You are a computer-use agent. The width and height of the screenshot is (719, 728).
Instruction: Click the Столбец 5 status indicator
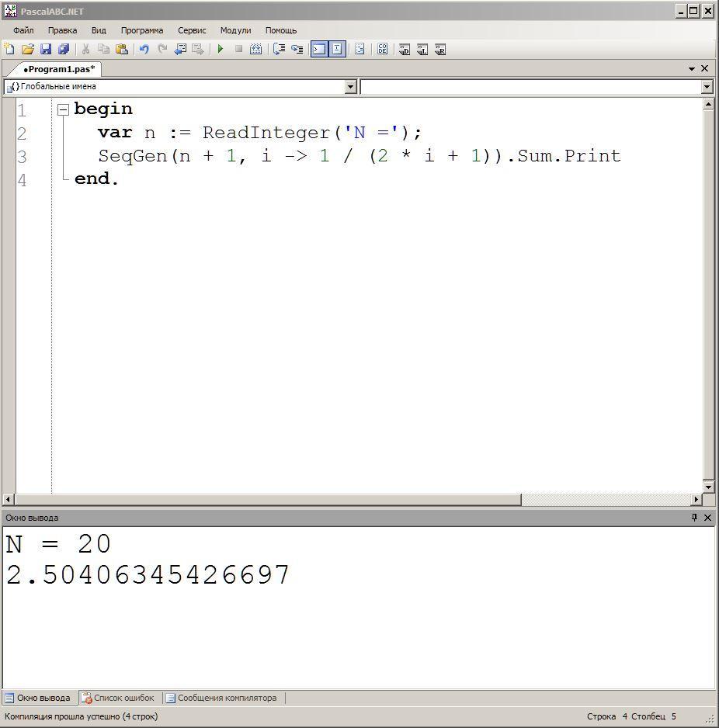(654, 716)
